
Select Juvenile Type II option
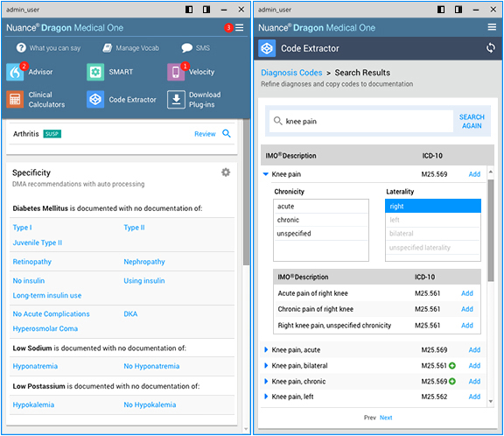tap(38, 243)
